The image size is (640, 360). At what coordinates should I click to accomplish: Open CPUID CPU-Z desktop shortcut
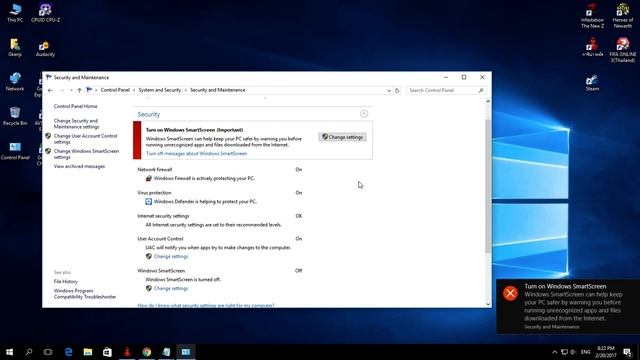(45, 13)
